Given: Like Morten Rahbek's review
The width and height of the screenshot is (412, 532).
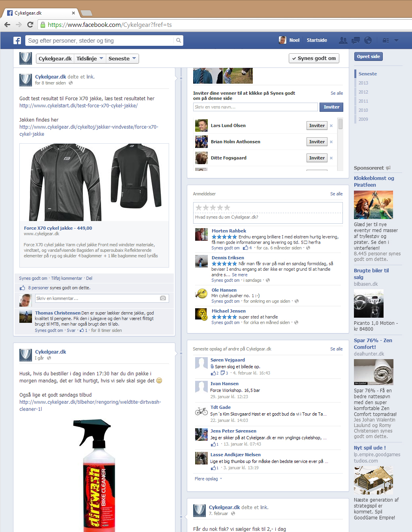Looking at the screenshot, I should coord(225,248).
